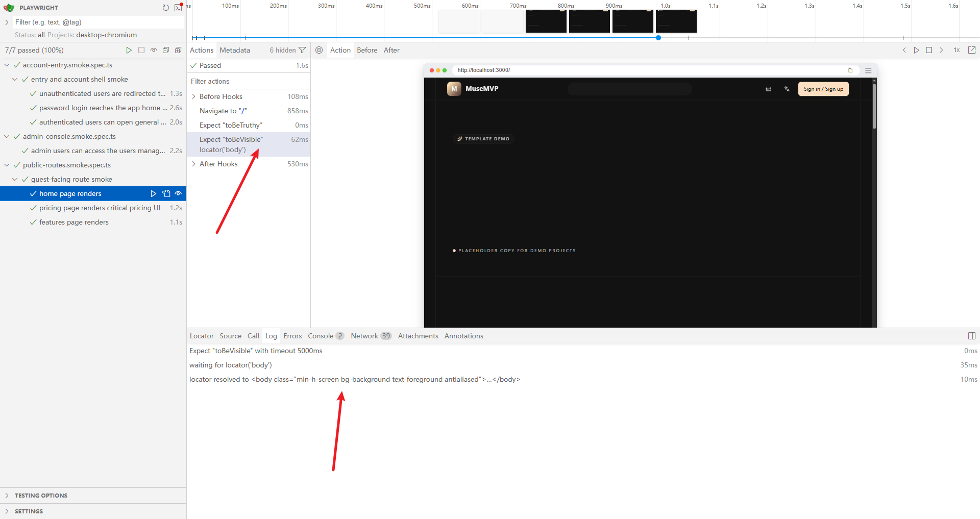The height and width of the screenshot is (519, 980).
Task: Show the Before snapshot tab
Action: pos(367,50)
